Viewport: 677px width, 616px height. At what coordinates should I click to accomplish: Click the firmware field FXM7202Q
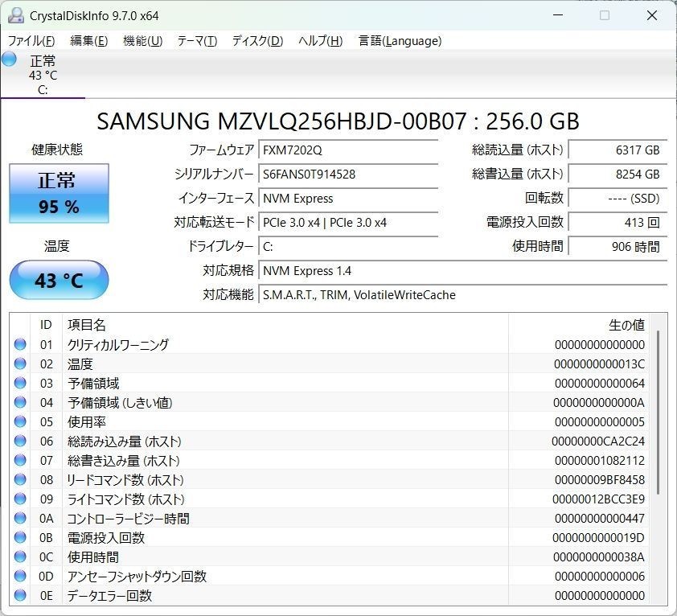(348, 150)
